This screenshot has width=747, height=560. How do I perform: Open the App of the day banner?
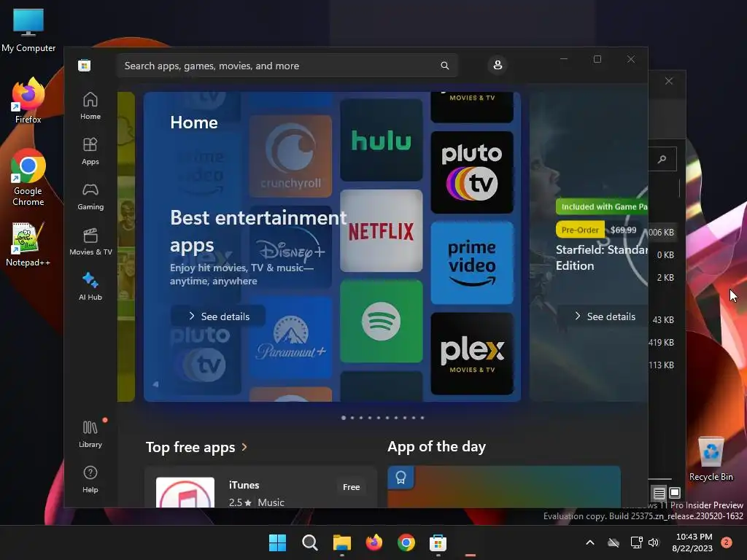[504, 486]
